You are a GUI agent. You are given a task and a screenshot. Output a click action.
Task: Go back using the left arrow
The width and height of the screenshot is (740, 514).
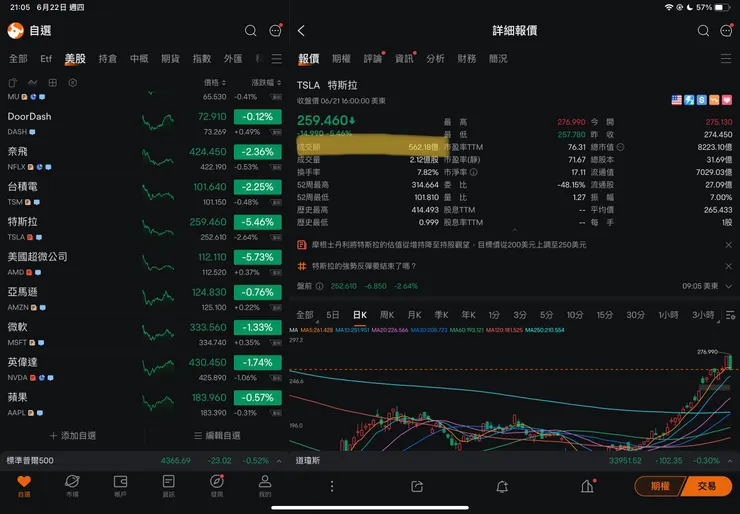(x=302, y=31)
